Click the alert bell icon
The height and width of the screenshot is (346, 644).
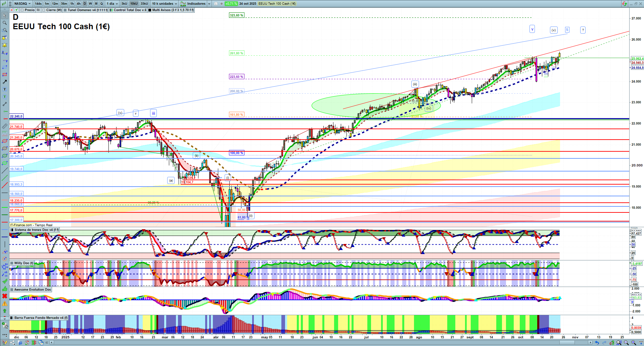(x=5, y=45)
